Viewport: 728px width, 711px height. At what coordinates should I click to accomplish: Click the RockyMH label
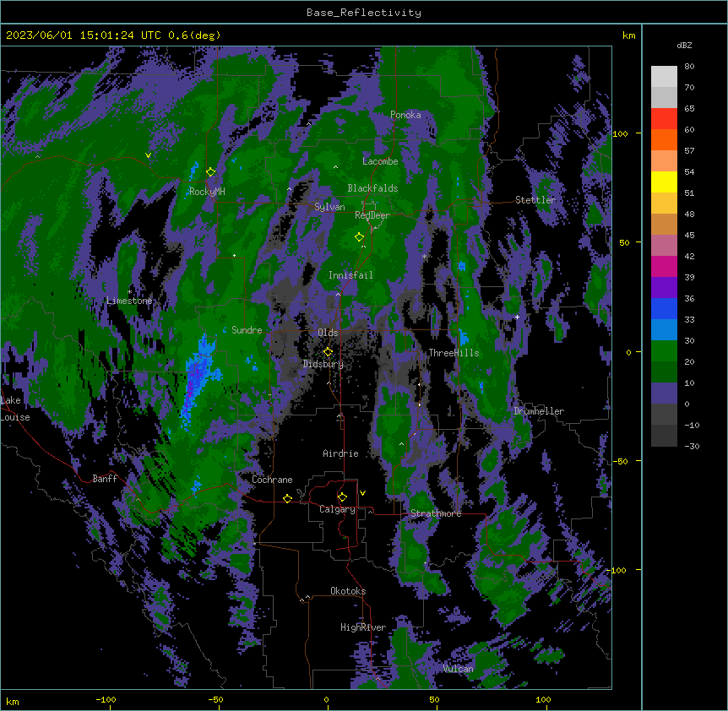(x=207, y=192)
